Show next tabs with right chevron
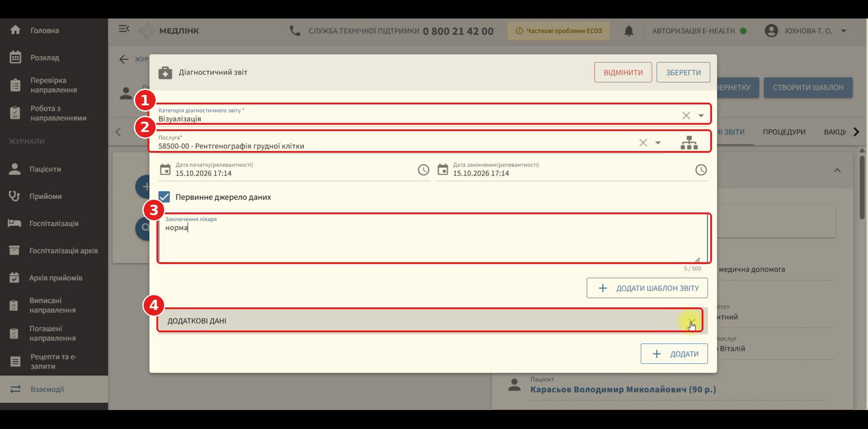 [856, 132]
